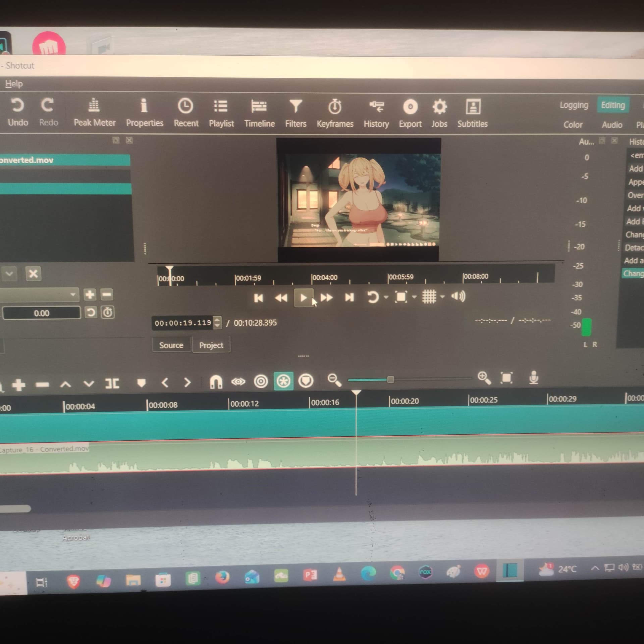
Task: Switch to the Project tab
Action: coord(211,345)
